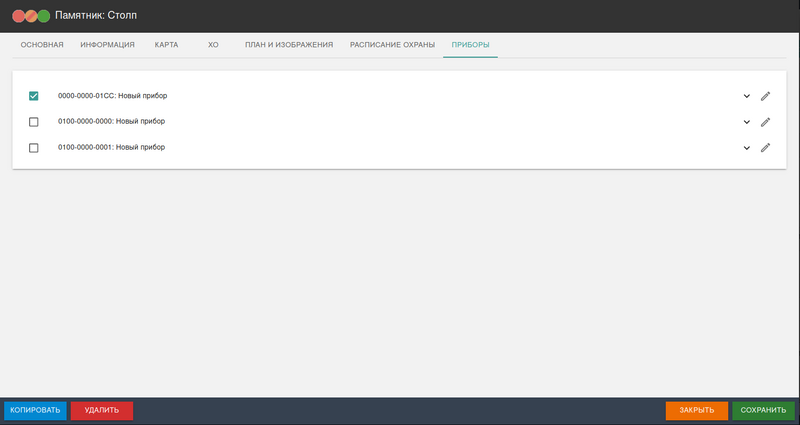Image resolution: width=800 pixels, height=425 pixels.
Task: Select the ХО tab
Action: coord(213,45)
